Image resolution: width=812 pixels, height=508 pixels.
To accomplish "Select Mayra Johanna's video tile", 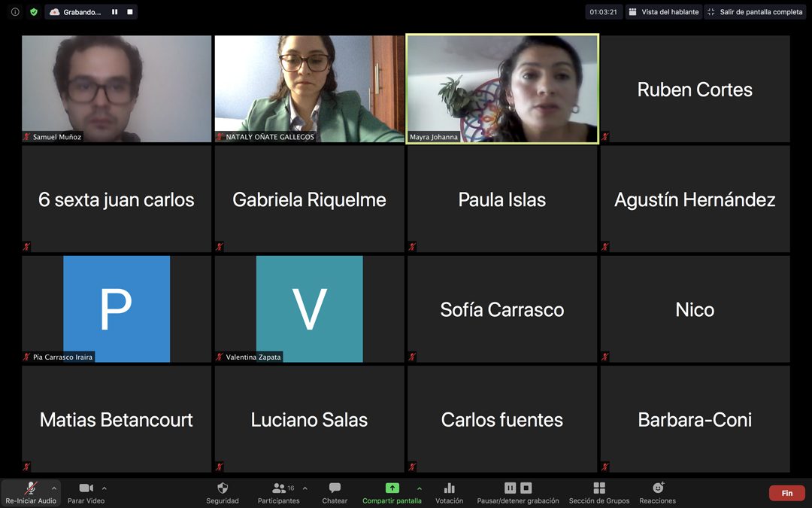I will (502, 89).
